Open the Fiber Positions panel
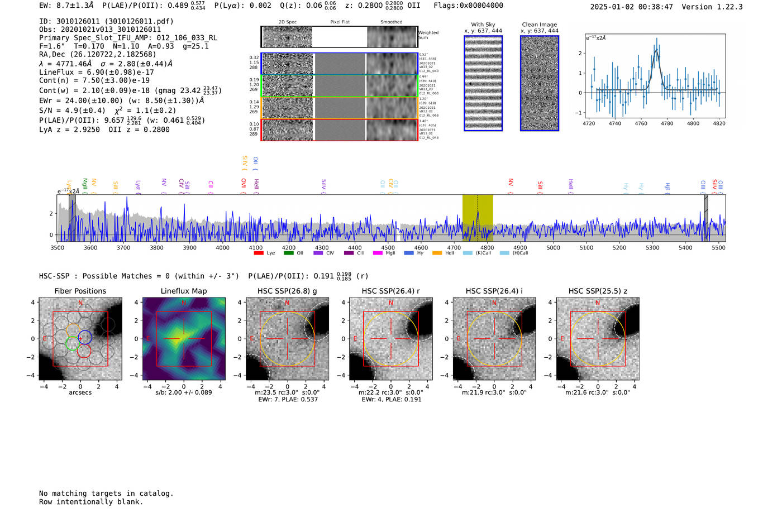Viewport: 782px width, 532px height. coord(80,339)
